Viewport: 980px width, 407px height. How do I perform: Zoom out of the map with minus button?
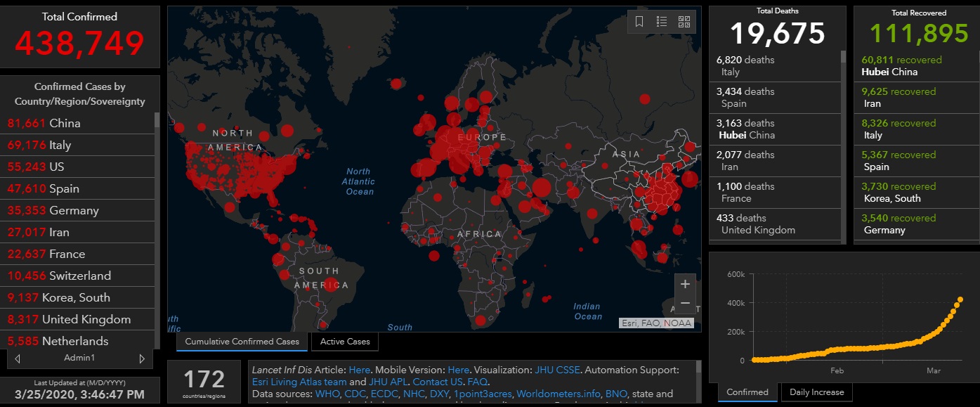685,304
